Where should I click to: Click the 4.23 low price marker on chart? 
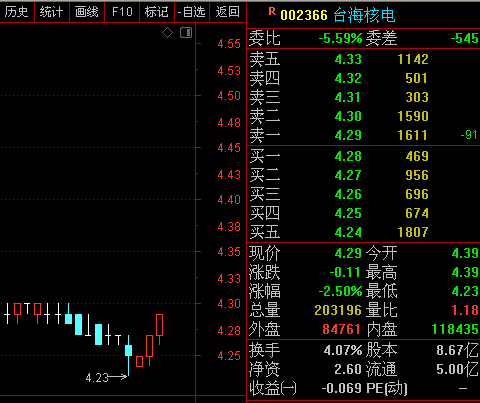click(x=97, y=378)
